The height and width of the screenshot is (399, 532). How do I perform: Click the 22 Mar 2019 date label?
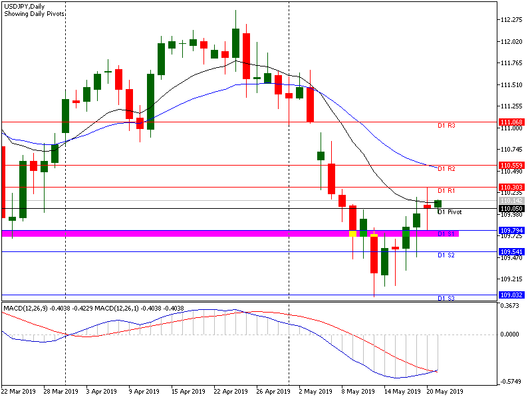coord(19,392)
